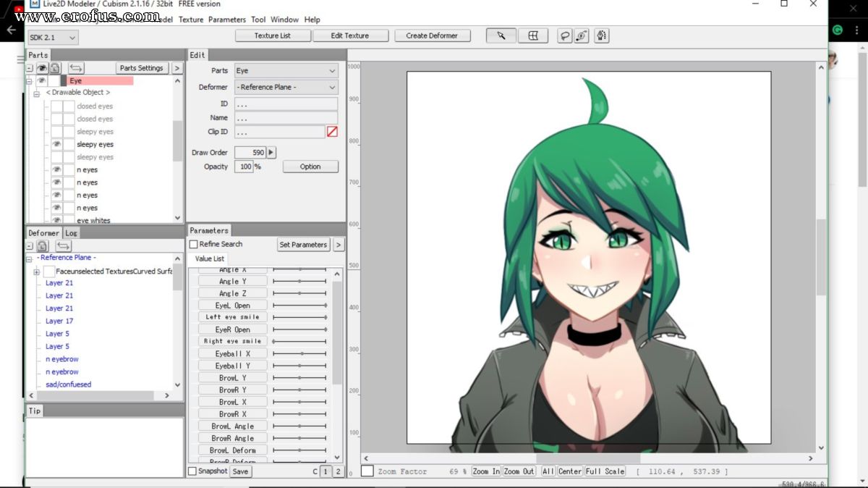Enable the Refine Search checkbox
This screenshot has height=488, width=868.
point(193,245)
